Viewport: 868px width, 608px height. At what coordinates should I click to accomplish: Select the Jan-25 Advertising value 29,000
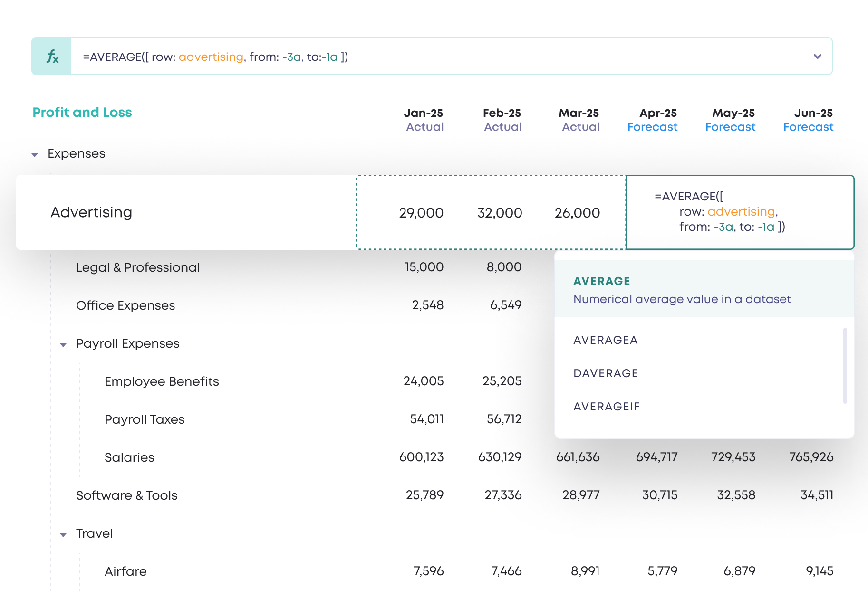pyautogui.click(x=421, y=213)
